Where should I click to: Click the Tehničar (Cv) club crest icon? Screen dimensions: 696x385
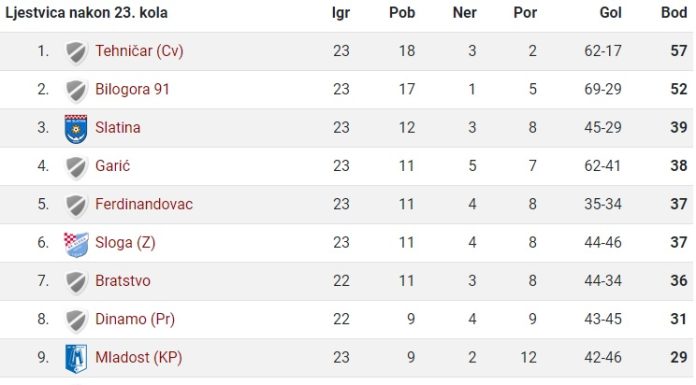[76, 52]
